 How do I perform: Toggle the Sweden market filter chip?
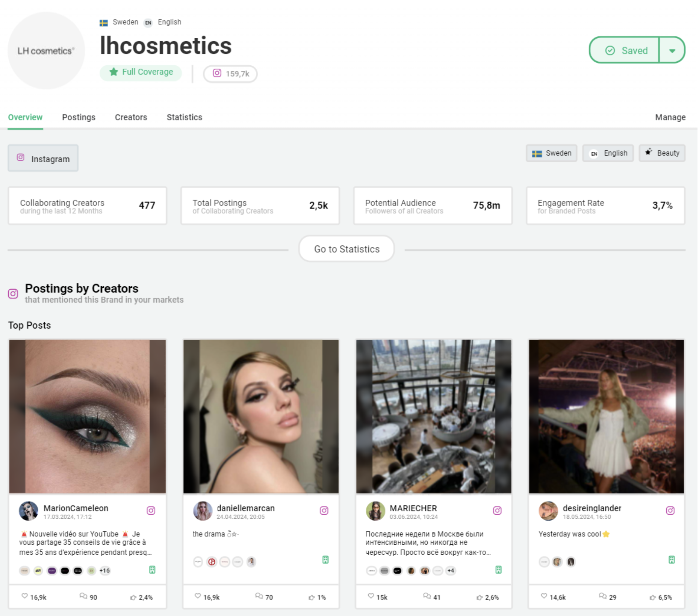[551, 153]
